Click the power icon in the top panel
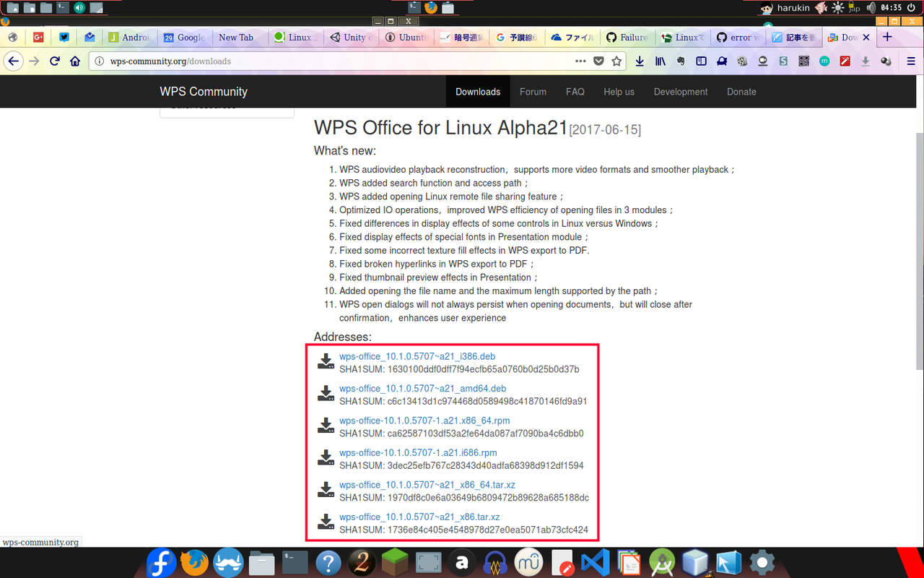This screenshot has height=578, width=924. 911,7
